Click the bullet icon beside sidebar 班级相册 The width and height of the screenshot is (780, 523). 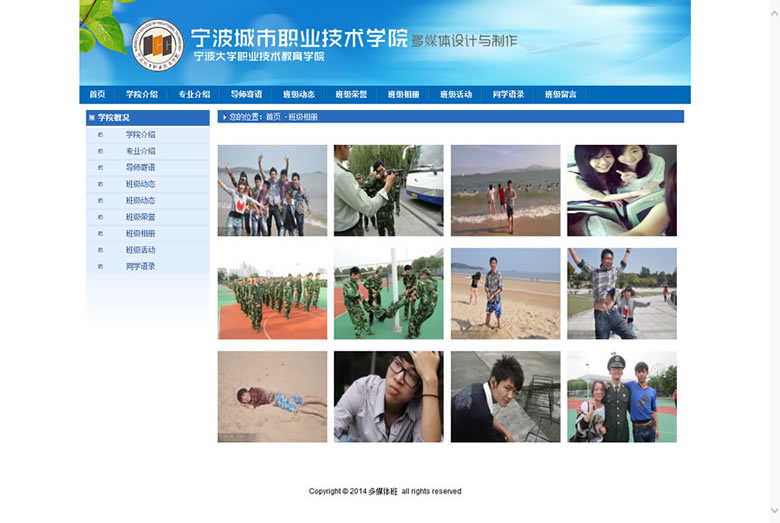pyautogui.click(x=100, y=234)
